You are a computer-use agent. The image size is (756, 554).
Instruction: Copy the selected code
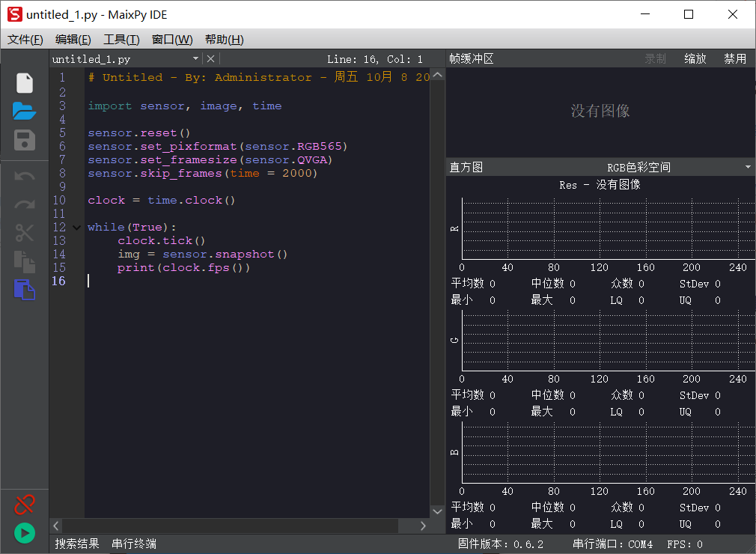[24, 261]
